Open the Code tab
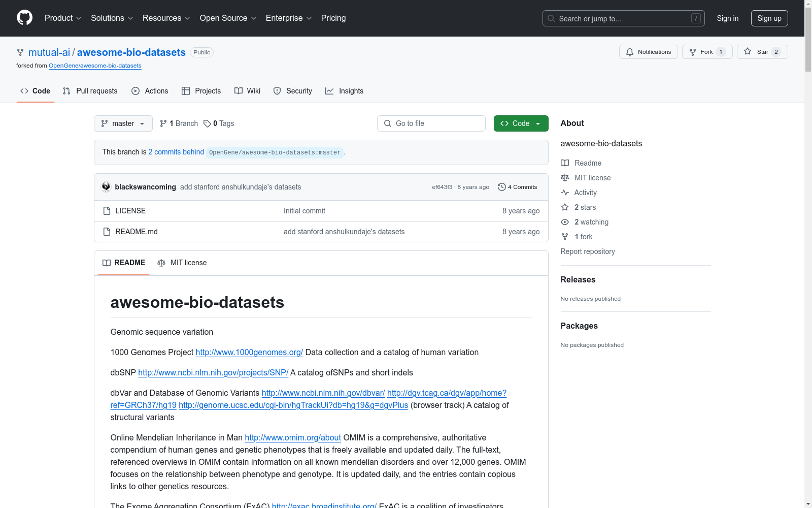This screenshot has height=508, width=812. pyautogui.click(x=36, y=91)
